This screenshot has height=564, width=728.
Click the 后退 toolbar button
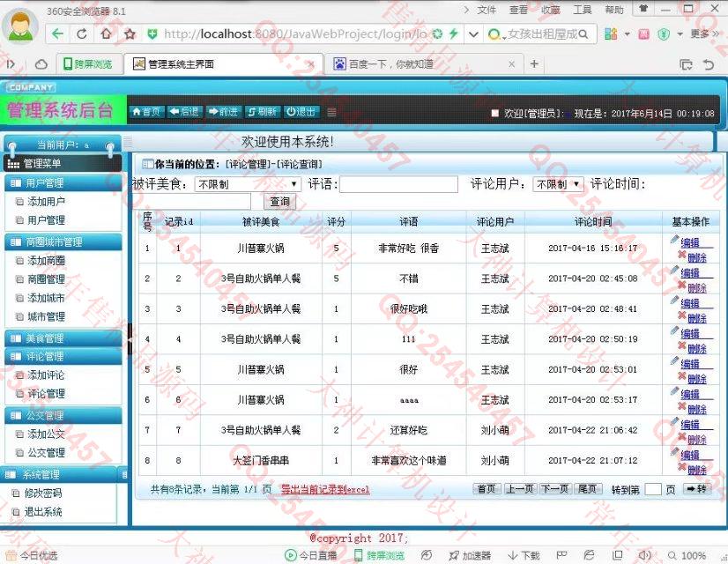coord(184,112)
